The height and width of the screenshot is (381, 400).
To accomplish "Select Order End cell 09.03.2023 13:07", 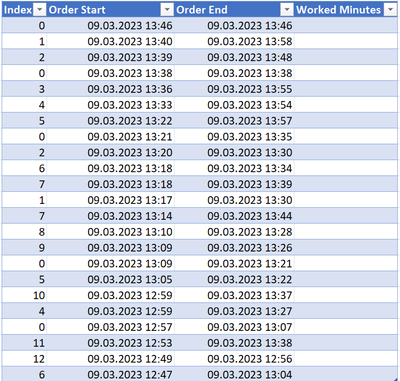I will pyautogui.click(x=234, y=327).
